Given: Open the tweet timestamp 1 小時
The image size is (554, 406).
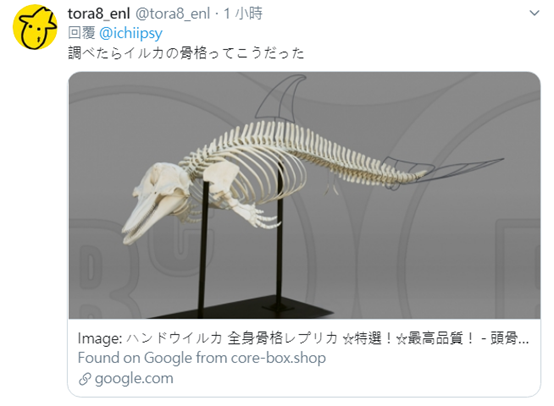Looking at the screenshot, I should coord(243,14).
